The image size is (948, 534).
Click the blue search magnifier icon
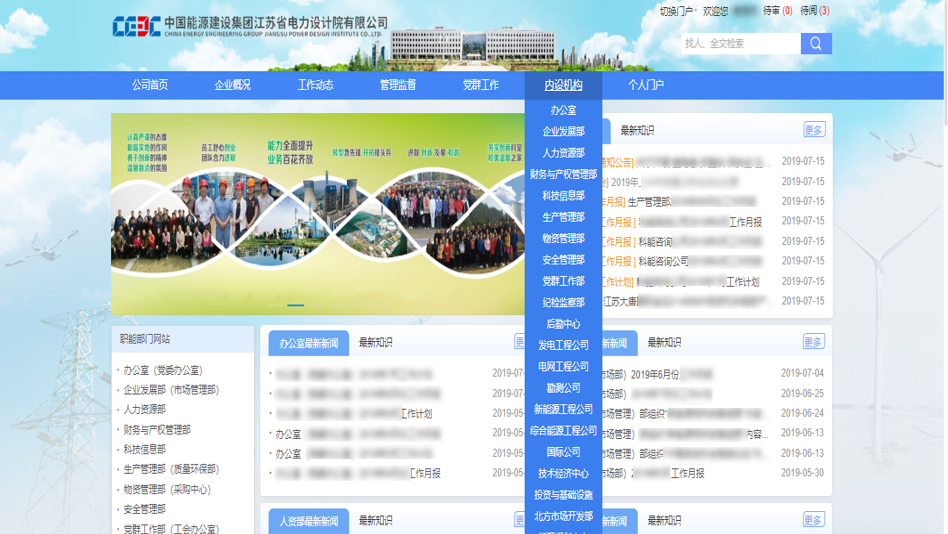pos(816,44)
